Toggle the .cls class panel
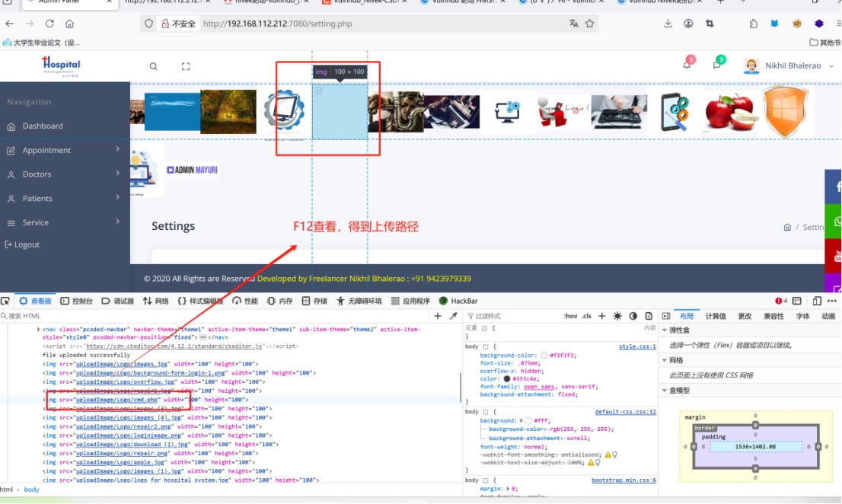This screenshot has height=504, width=842. 586,316
